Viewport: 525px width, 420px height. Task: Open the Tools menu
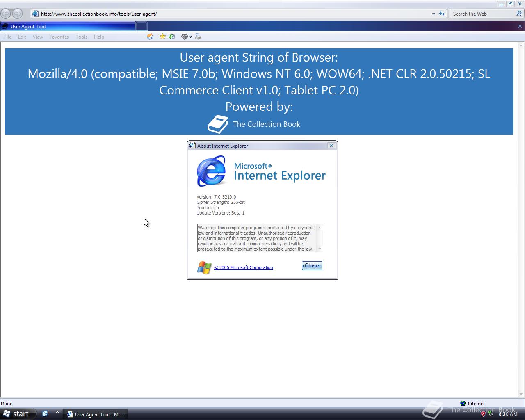point(81,37)
